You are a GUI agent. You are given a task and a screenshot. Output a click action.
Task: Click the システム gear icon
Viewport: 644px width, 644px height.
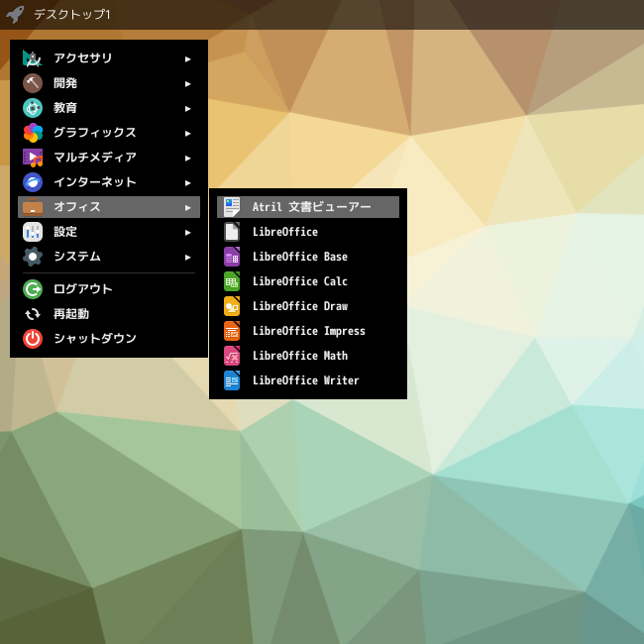(x=33, y=257)
